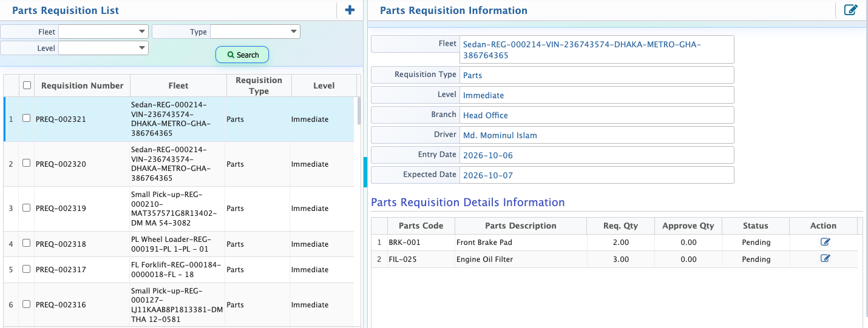This screenshot has height=328, width=868.
Task: Expand the Level filter dropdown
Action: pos(103,48)
